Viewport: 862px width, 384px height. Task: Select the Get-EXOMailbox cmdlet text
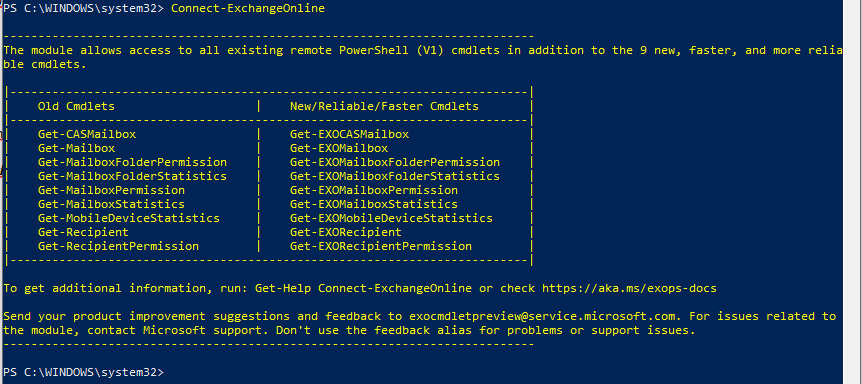[x=339, y=148]
